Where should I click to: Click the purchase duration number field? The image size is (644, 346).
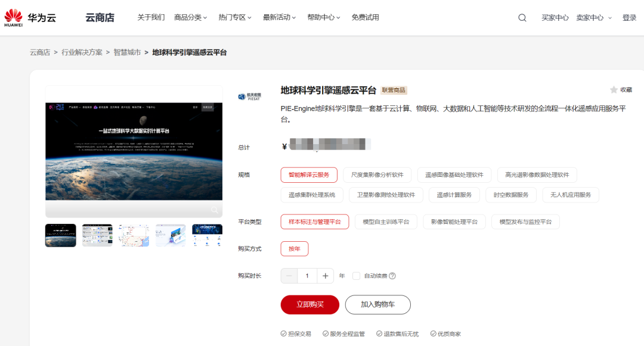[307, 276]
